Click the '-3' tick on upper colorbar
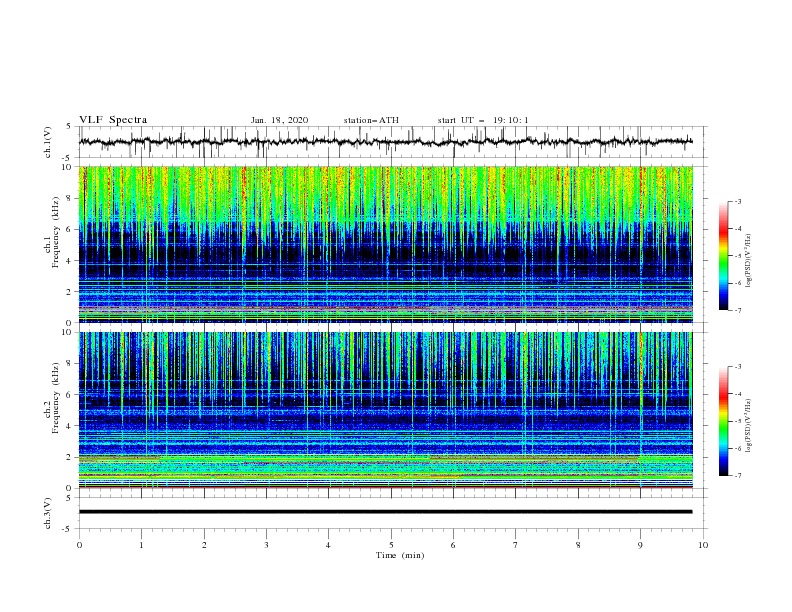This screenshot has width=792, height=612. (737, 201)
